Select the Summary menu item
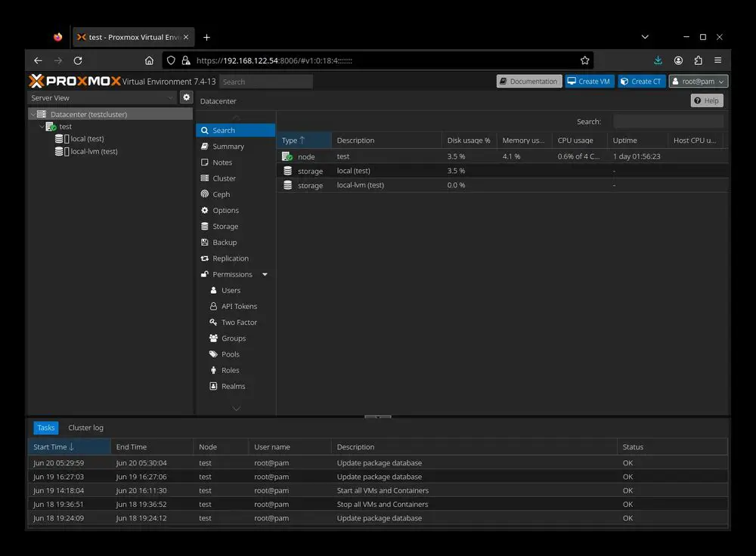Viewport: 756px width, 556px height. (228, 147)
